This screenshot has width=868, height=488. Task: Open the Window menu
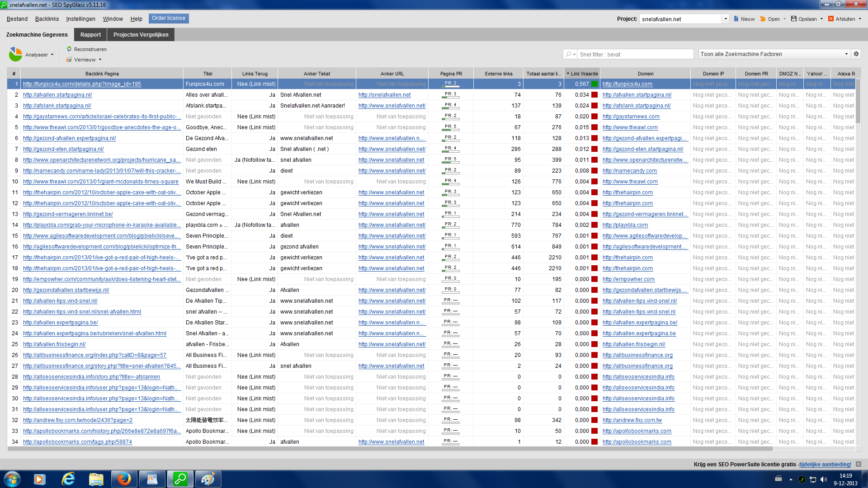click(x=113, y=19)
